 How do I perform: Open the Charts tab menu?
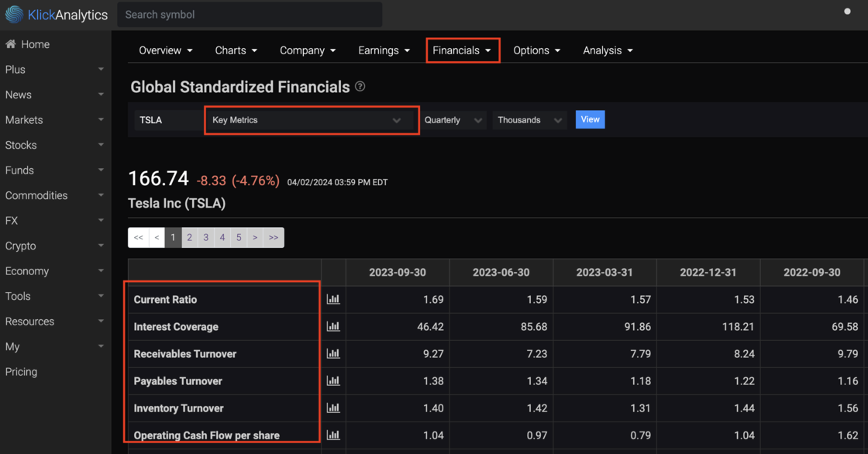coord(236,50)
